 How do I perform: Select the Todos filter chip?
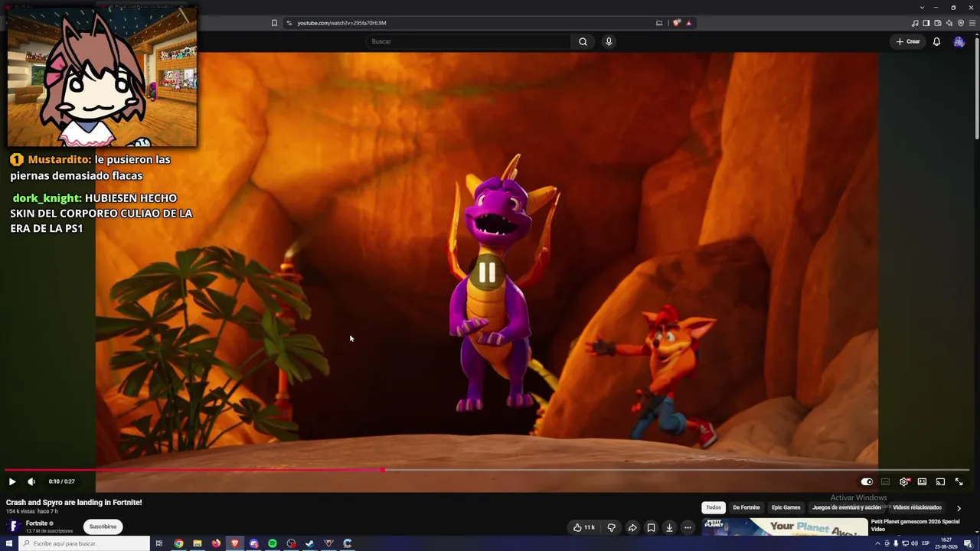click(714, 507)
